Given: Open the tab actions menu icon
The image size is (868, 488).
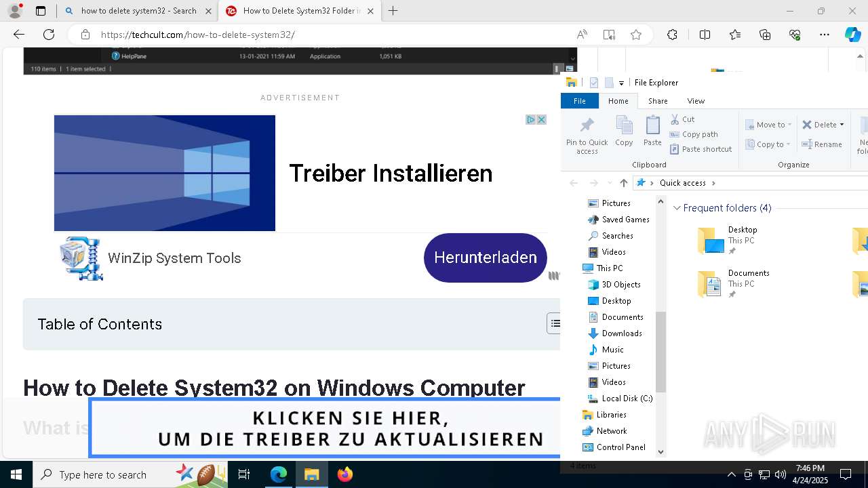Looking at the screenshot, I should click(x=41, y=11).
